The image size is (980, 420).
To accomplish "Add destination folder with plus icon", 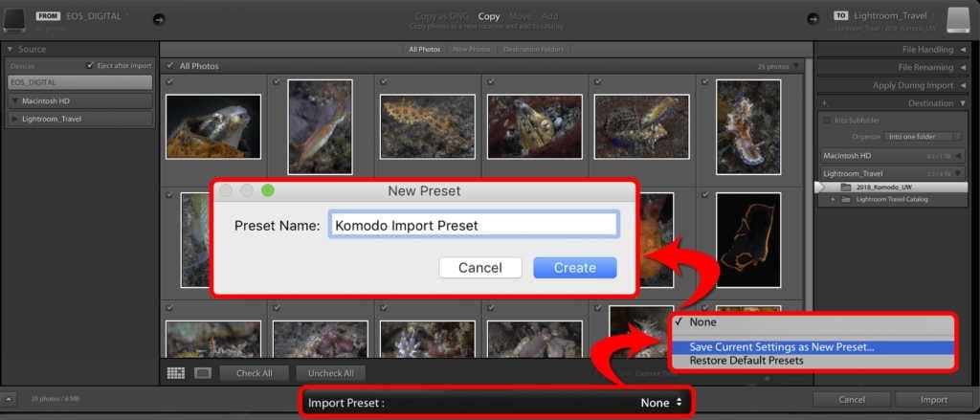I will (824, 103).
